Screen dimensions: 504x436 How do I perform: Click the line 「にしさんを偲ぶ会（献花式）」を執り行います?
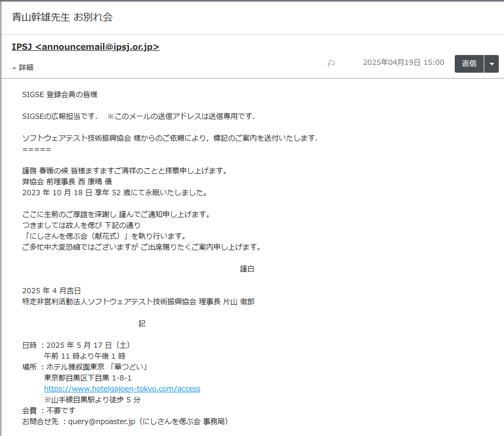point(105,236)
